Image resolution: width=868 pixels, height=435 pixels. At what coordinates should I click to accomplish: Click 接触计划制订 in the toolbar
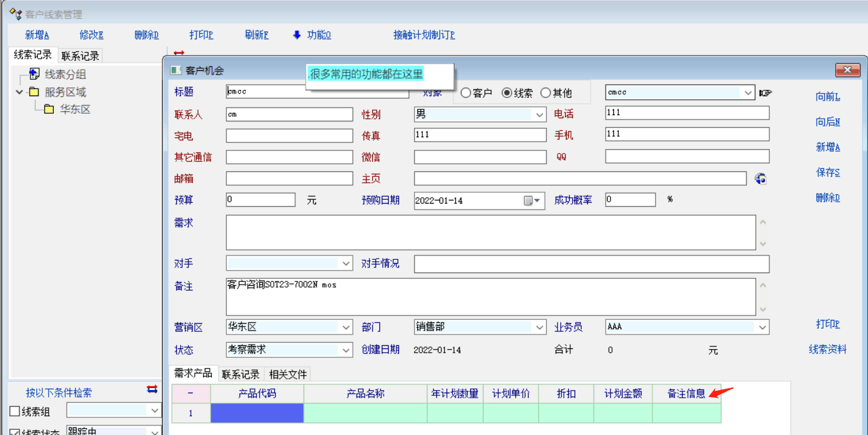(424, 35)
